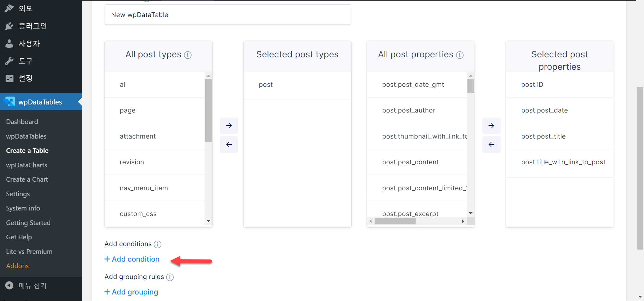This screenshot has width=644, height=301.
Task: Move selected post type back to left list
Action: 229,144
